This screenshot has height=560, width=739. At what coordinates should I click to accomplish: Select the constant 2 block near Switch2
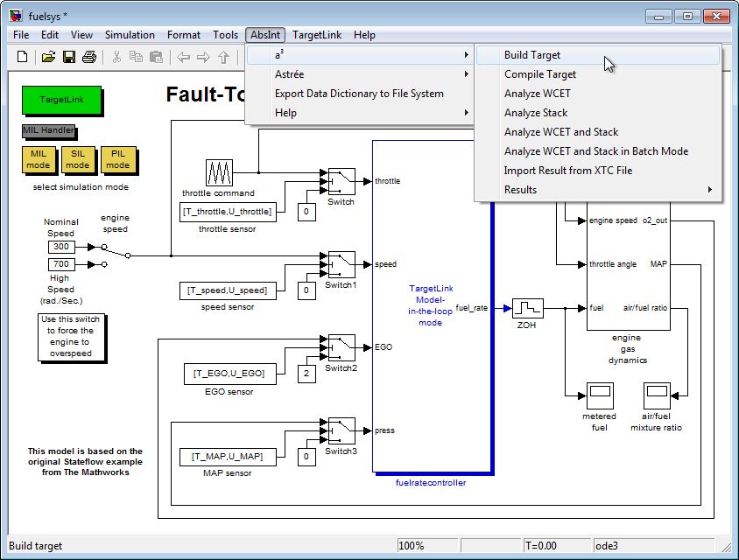coord(306,374)
